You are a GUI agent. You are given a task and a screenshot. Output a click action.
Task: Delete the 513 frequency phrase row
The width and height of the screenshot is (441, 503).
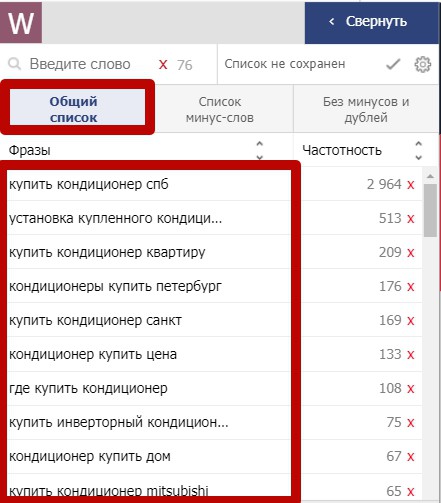(410, 219)
